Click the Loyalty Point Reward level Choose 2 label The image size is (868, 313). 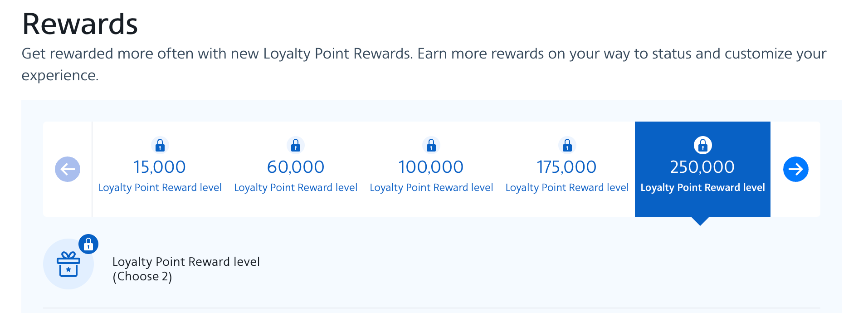[186, 269]
